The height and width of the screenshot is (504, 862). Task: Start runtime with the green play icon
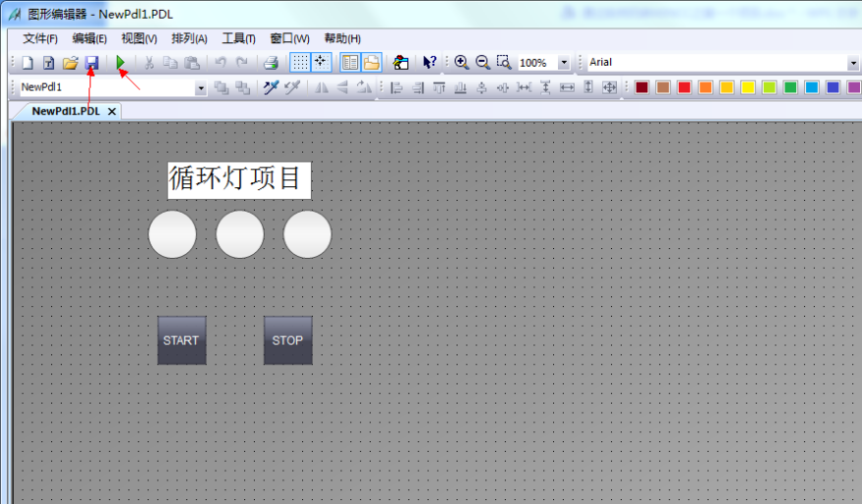[x=121, y=63]
